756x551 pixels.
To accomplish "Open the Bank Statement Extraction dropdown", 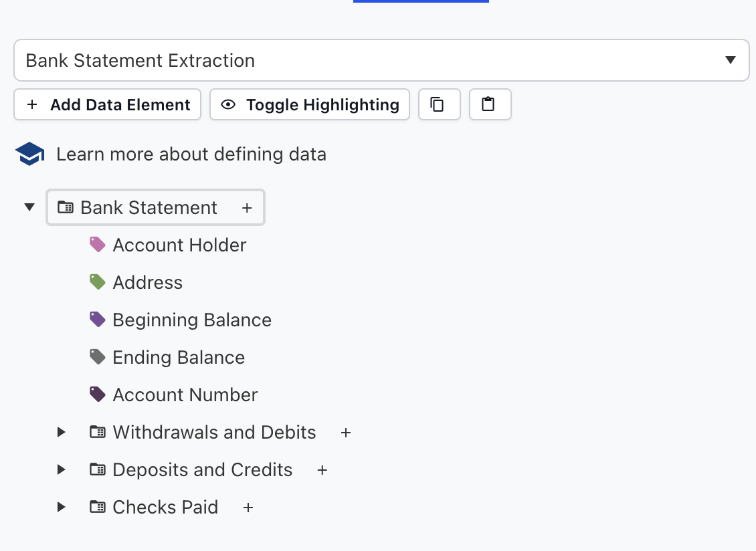I will click(731, 60).
